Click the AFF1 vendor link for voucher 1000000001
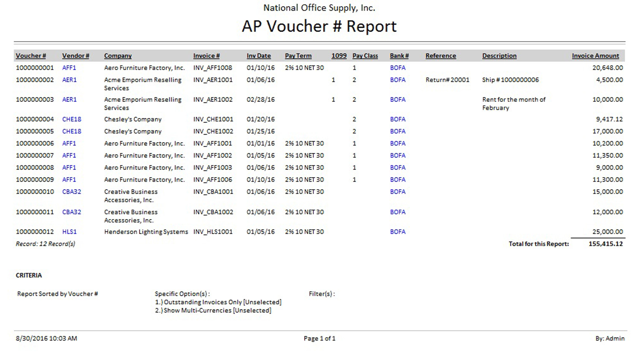 (x=69, y=68)
